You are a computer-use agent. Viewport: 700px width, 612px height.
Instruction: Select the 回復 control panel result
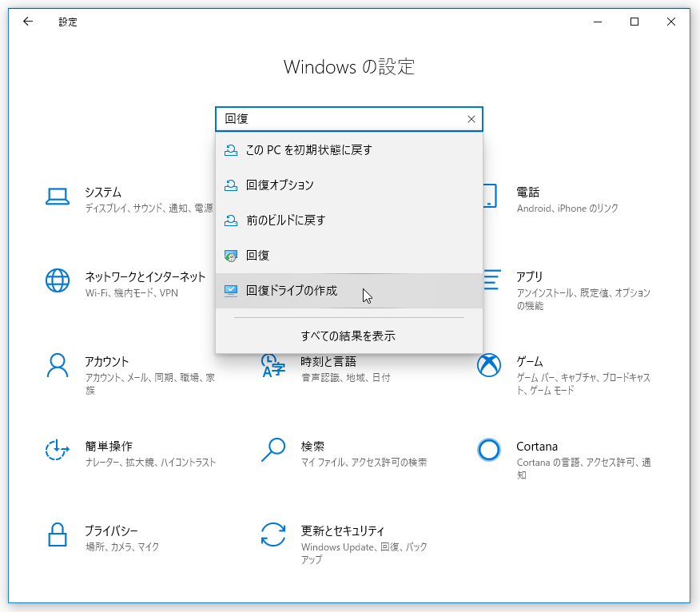(x=349, y=256)
